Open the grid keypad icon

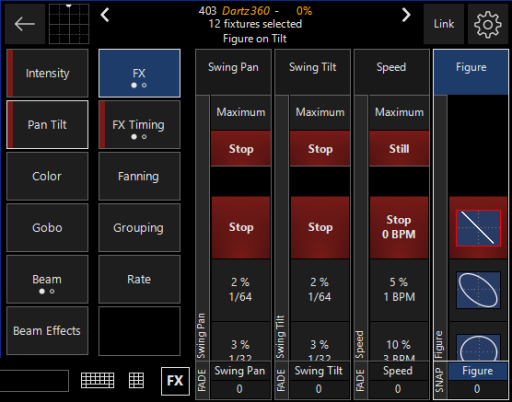136,380
